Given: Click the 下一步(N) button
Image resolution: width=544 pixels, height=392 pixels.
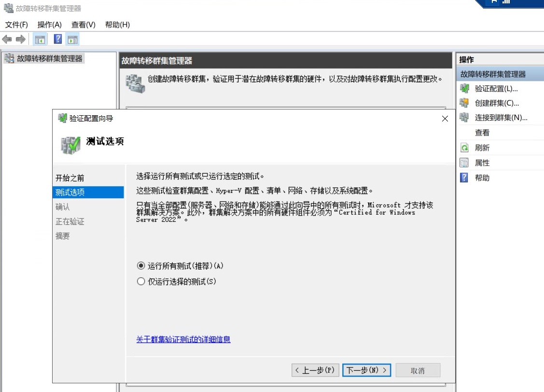Looking at the screenshot, I should (x=366, y=370).
